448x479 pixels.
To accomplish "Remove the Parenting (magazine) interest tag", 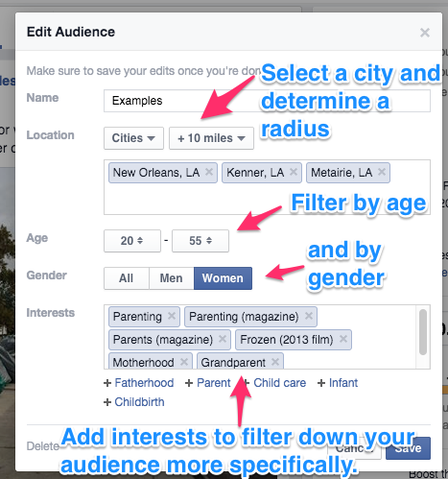I will [309, 316].
